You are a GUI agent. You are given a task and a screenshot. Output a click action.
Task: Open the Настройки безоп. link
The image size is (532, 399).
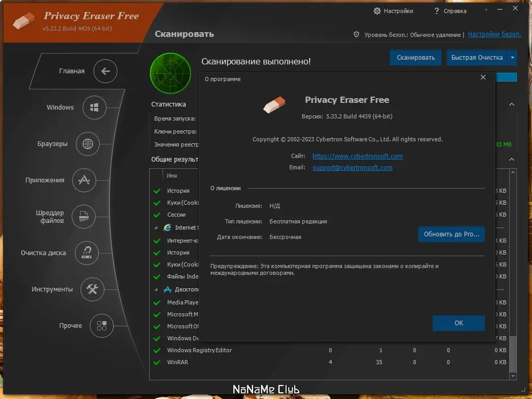[495, 34]
